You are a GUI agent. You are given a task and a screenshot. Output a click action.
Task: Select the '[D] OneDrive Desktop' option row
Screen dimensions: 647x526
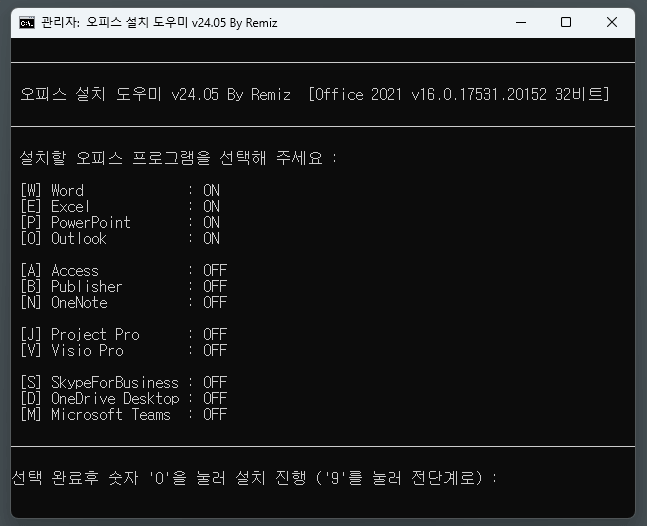(x=124, y=399)
